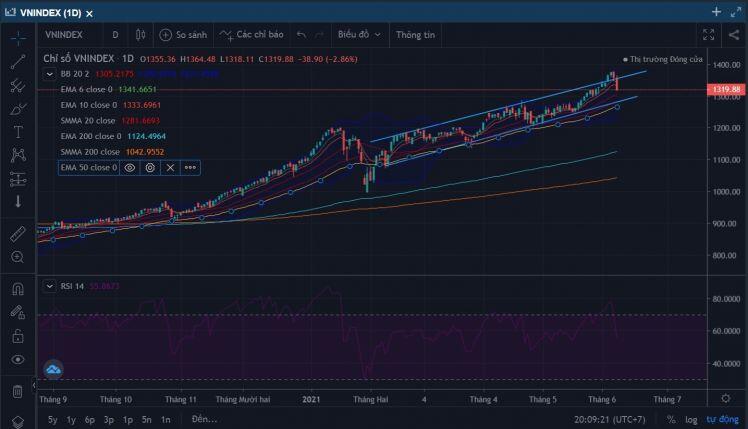
Task: Toggle hide all drawings eye icon
Action: pyautogui.click(x=18, y=360)
